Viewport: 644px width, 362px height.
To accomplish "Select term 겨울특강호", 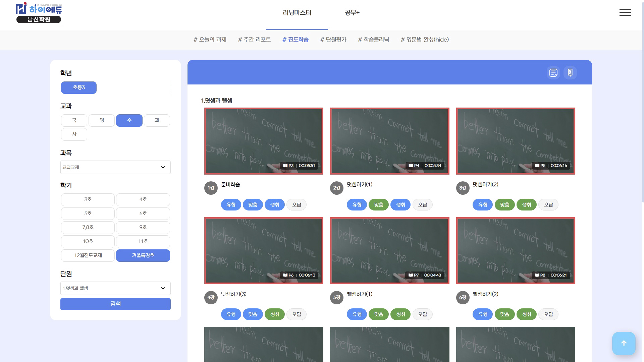I will (143, 256).
